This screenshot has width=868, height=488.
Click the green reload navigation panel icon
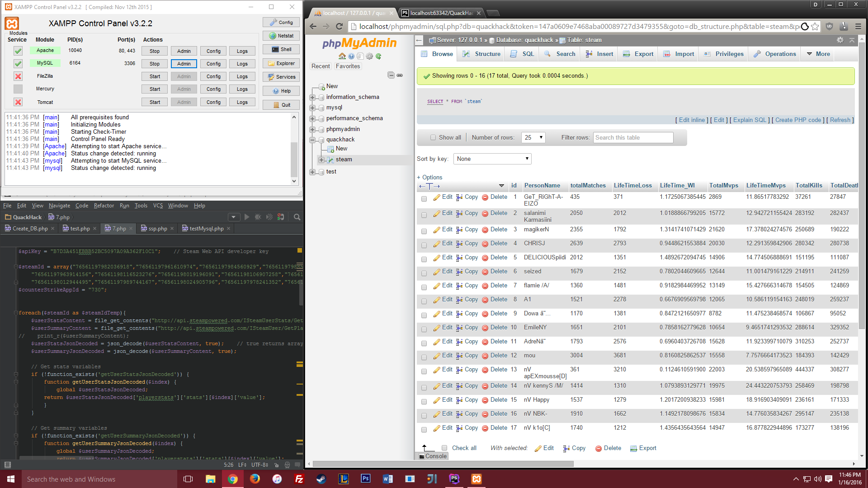378,56
